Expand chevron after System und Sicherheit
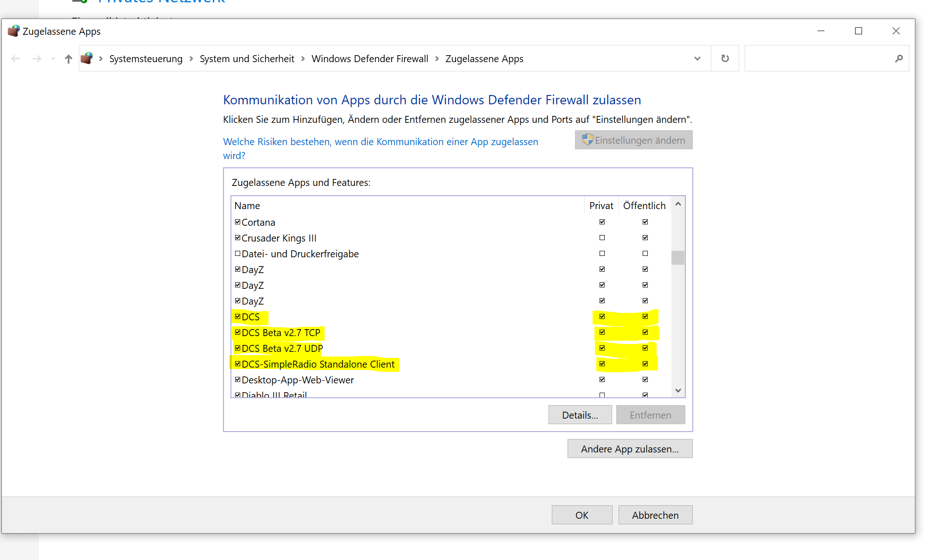939x560 pixels. (x=303, y=58)
